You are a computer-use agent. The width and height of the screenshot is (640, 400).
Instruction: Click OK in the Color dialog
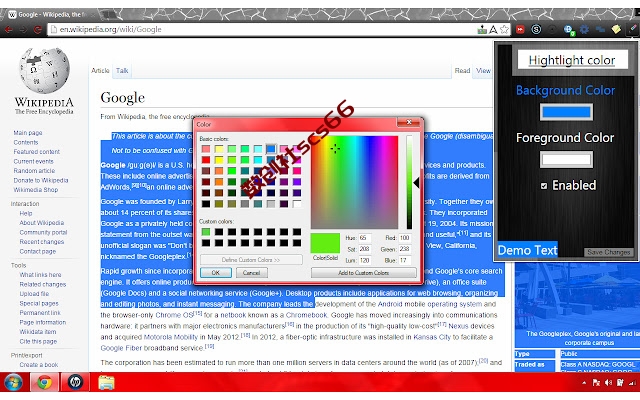click(x=216, y=273)
